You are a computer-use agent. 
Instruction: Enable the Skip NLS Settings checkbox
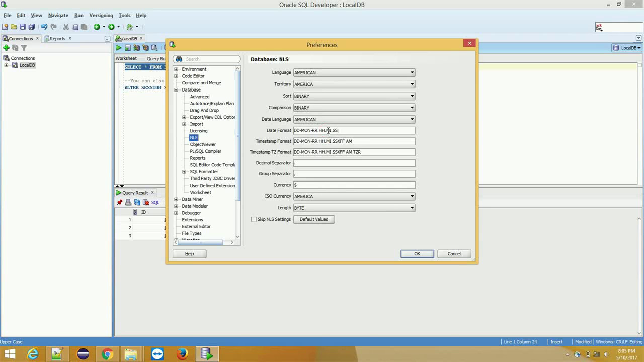pos(254,219)
